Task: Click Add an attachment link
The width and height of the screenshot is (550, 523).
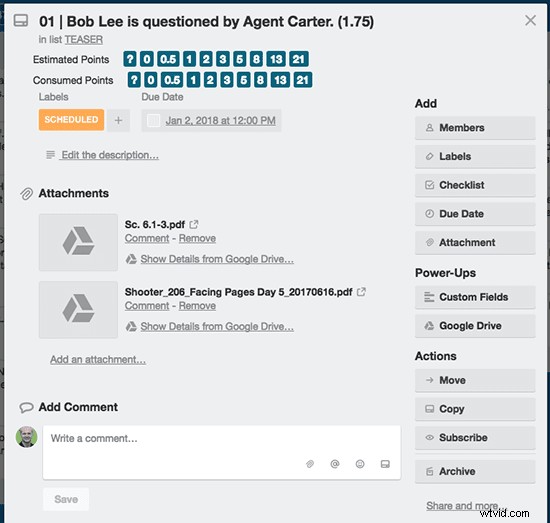Action: click(x=98, y=360)
